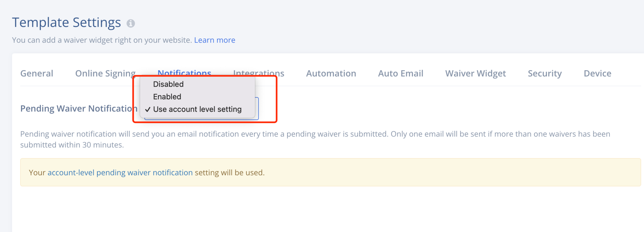Image resolution: width=644 pixels, height=232 pixels.
Task: Switch to the General tab
Action: point(37,73)
